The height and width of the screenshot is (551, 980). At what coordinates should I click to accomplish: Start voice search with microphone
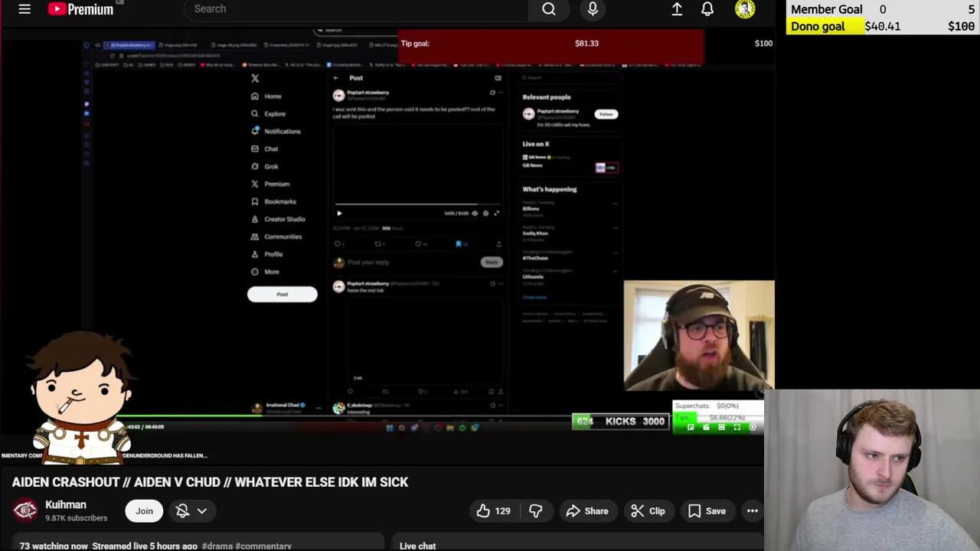[593, 9]
